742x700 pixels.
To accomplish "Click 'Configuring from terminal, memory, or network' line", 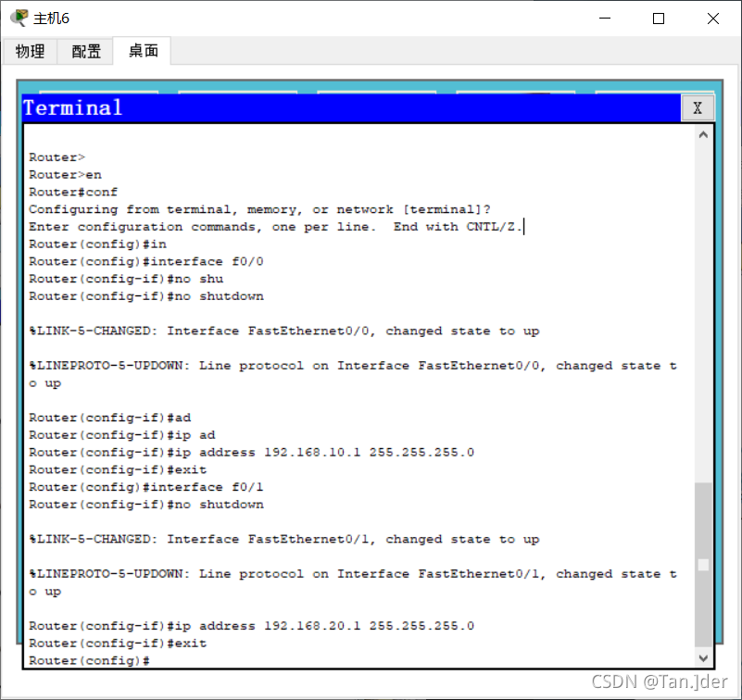I will click(x=259, y=209).
